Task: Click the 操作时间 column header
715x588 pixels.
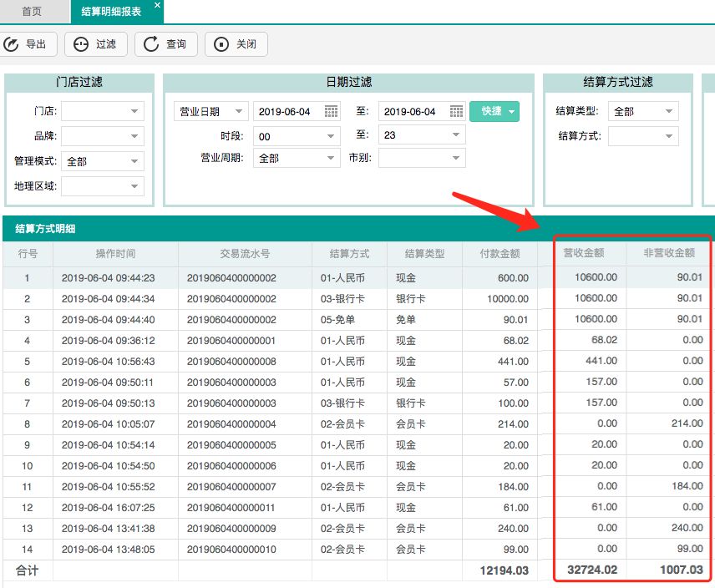Action: click(115, 254)
